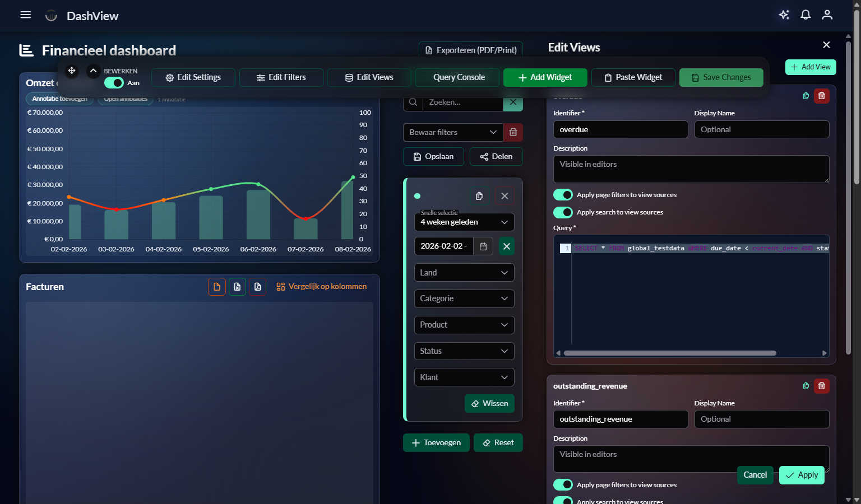Screen dimensions: 861x504
Task: Open the Bewaar filters dropdown
Action: pyautogui.click(x=453, y=133)
